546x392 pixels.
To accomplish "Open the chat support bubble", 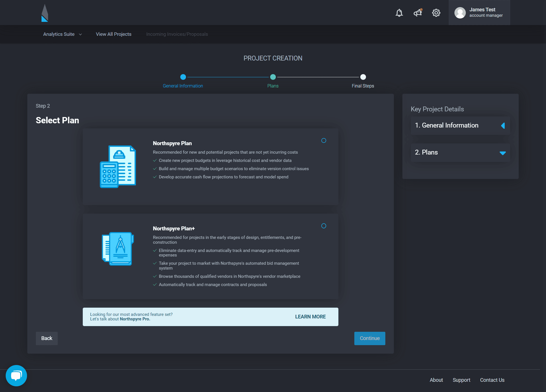I will [x=16, y=376].
